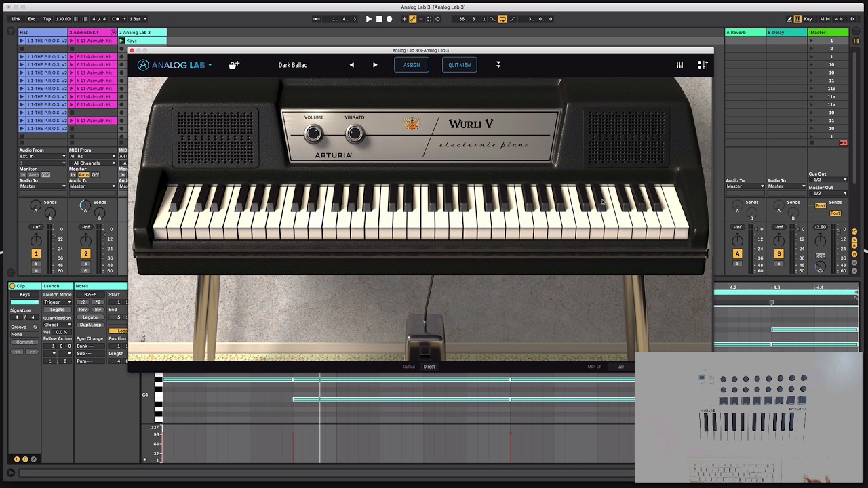The image size is (868, 488).
Task: Set track 1 Monitor to In
Action: 24,175
